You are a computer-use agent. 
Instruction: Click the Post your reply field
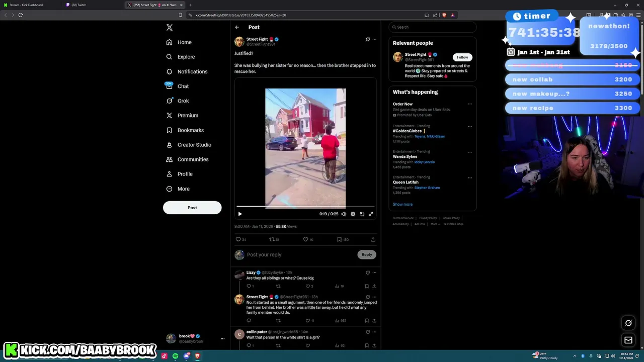(301, 254)
